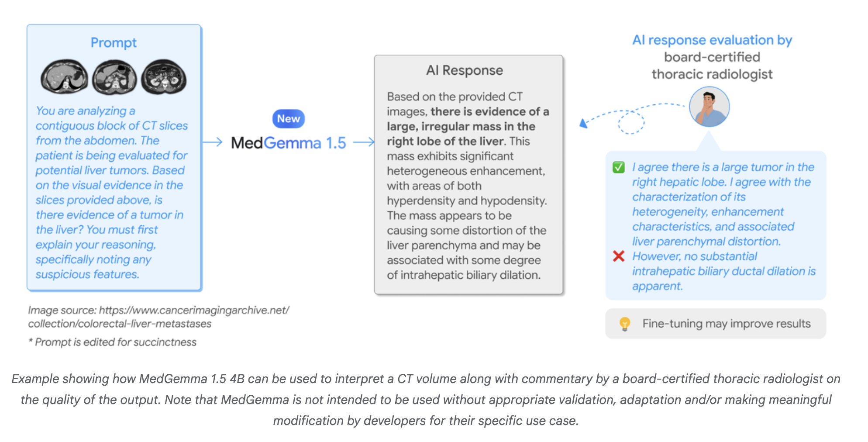The image size is (868, 442).
Task: Click the arrow pointing to AI Response
Action: click(364, 142)
